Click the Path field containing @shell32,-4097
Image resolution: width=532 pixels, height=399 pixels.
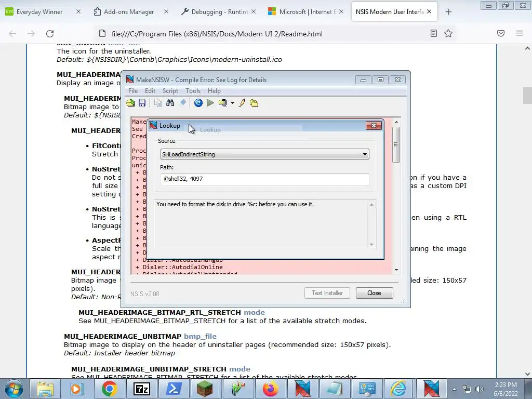264,179
